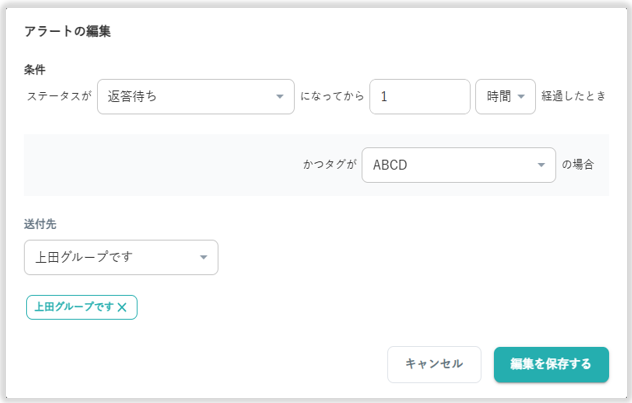
Task: Click the arrow beside the 時間 unit
Action: [x=521, y=97]
